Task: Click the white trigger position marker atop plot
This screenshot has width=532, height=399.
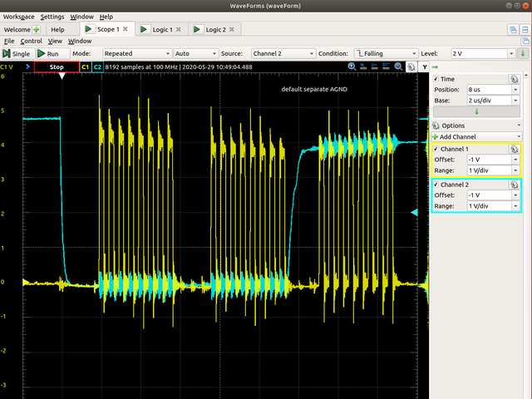Action: click(x=62, y=76)
